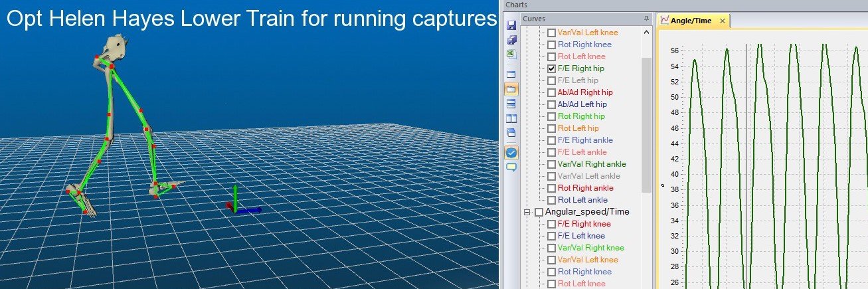This screenshot has width=868, height=289.
Task: Check the Var/Val Right knee checkbox
Action: coord(551,248)
